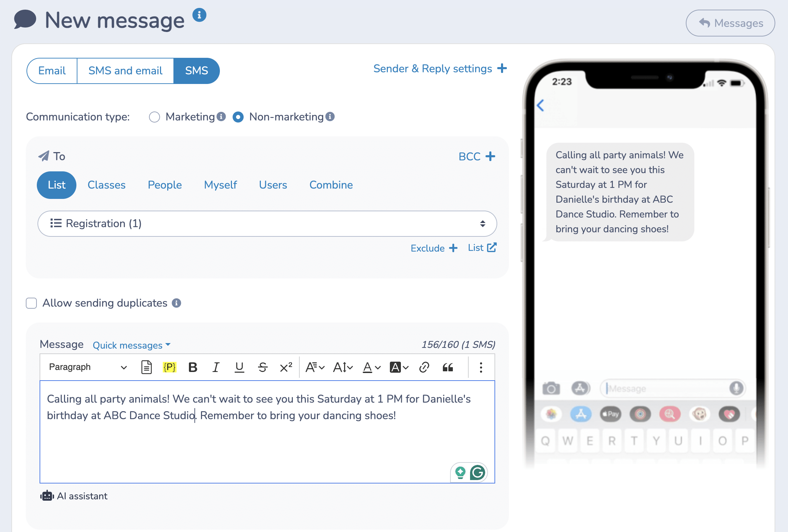Toggle Allow sending duplicates checkbox

point(31,303)
